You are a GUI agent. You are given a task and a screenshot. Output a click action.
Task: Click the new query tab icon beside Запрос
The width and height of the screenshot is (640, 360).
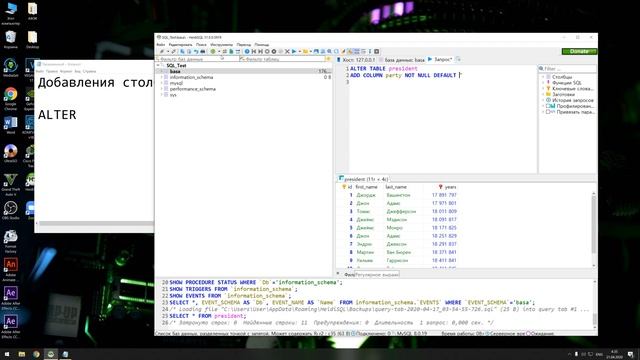click(458, 60)
